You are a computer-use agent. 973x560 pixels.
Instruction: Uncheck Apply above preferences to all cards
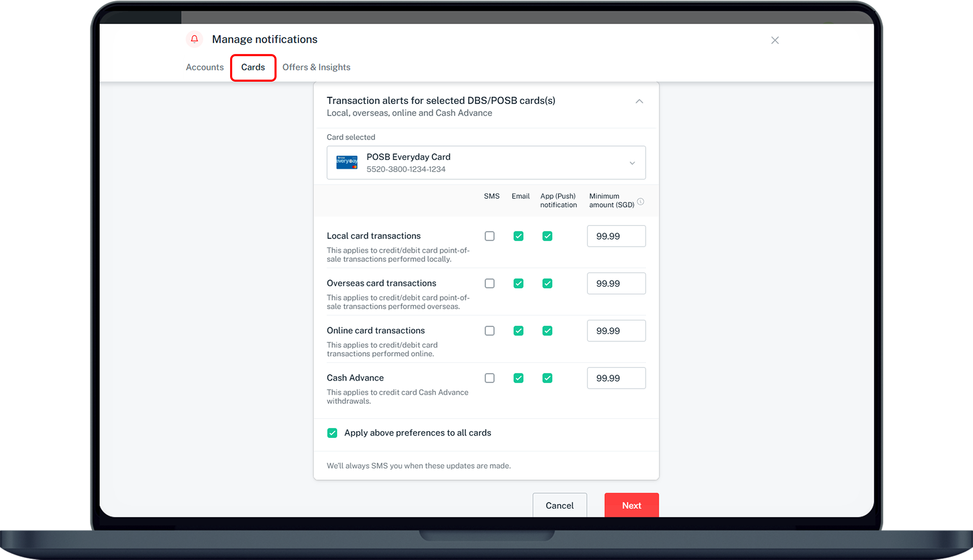pyautogui.click(x=332, y=433)
